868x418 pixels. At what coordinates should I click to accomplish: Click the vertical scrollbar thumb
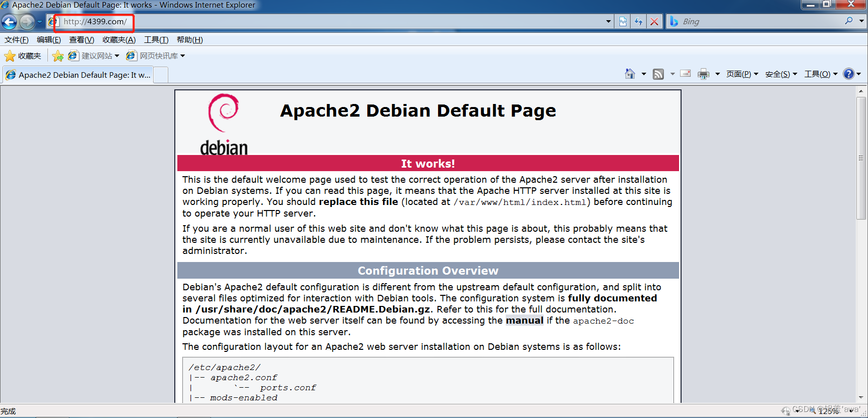[861, 158]
